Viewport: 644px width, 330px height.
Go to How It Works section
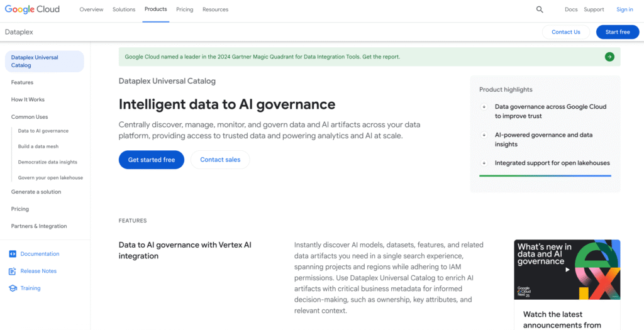pyautogui.click(x=28, y=100)
